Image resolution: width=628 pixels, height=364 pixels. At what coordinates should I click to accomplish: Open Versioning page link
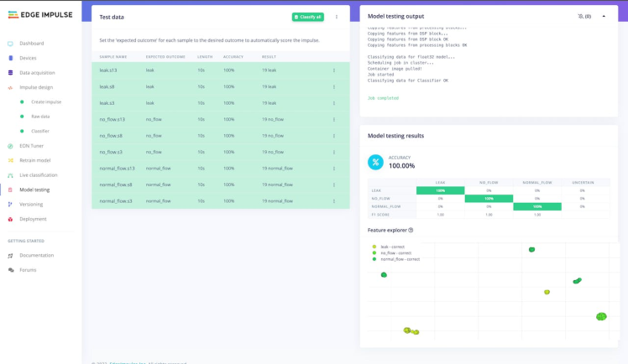(x=31, y=205)
